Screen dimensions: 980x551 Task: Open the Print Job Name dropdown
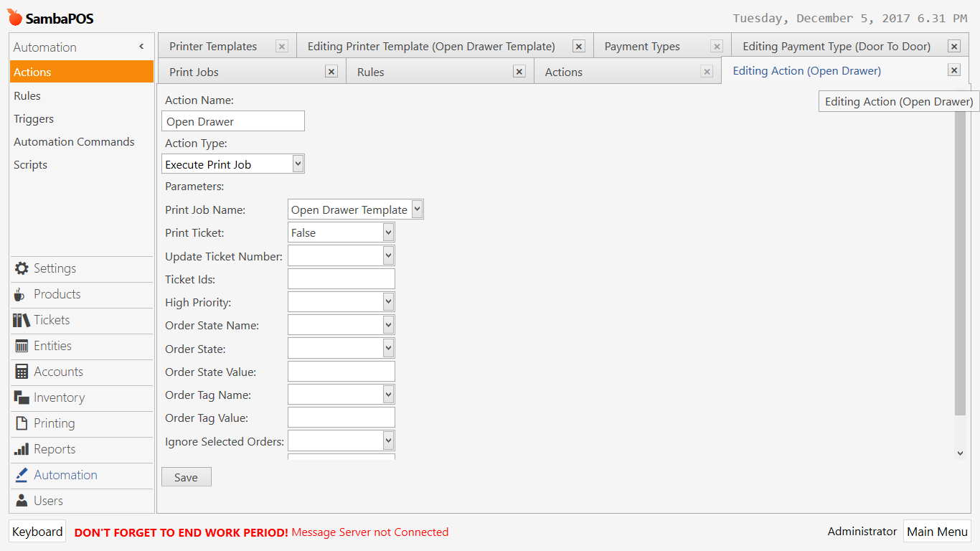point(417,209)
